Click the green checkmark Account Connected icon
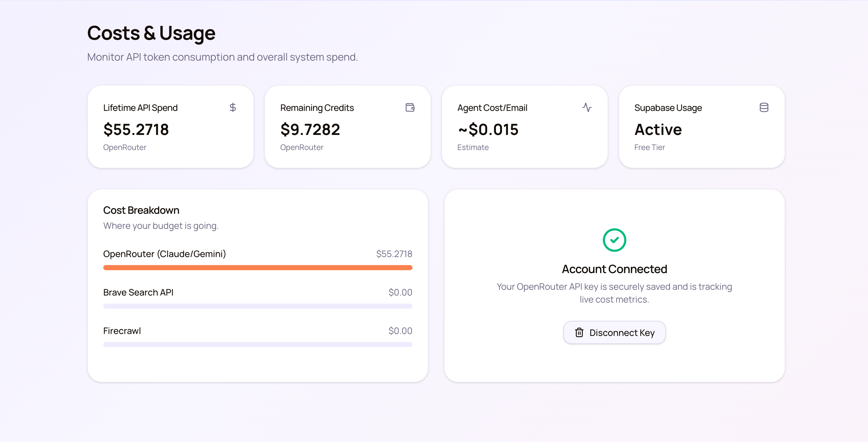 coord(614,240)
